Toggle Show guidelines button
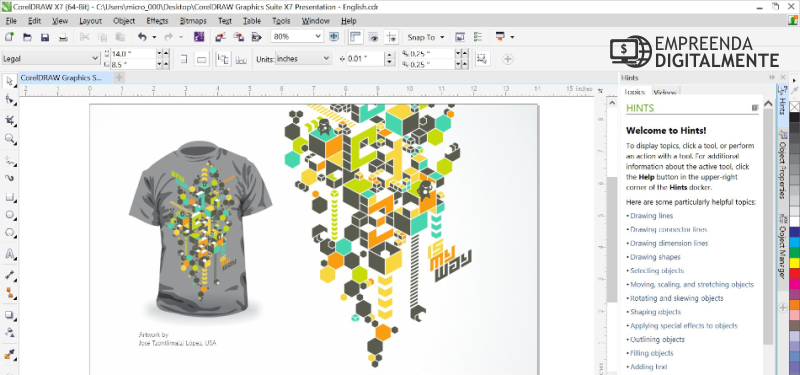The height and width of the screenshot is (375, 800). coord(391,37)
